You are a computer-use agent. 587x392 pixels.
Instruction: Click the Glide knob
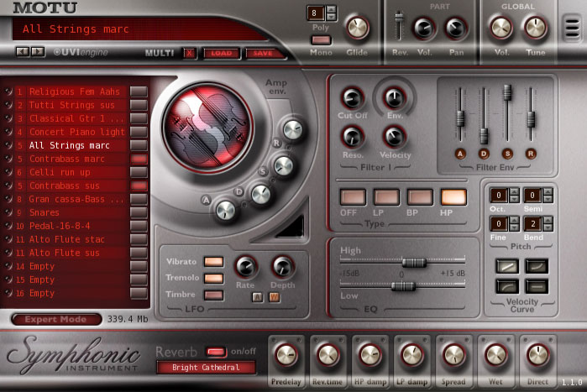click(x=358, y=28)
